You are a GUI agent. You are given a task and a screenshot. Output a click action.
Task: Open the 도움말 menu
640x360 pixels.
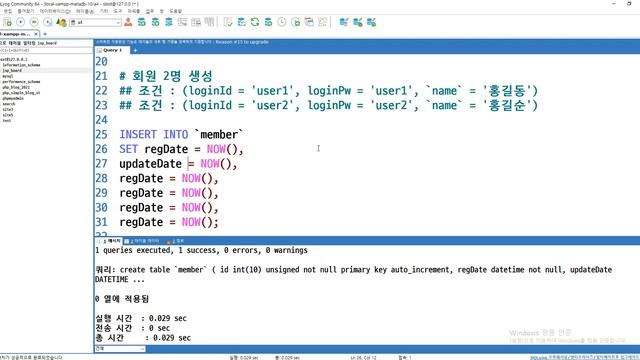(x=176, y=11)
